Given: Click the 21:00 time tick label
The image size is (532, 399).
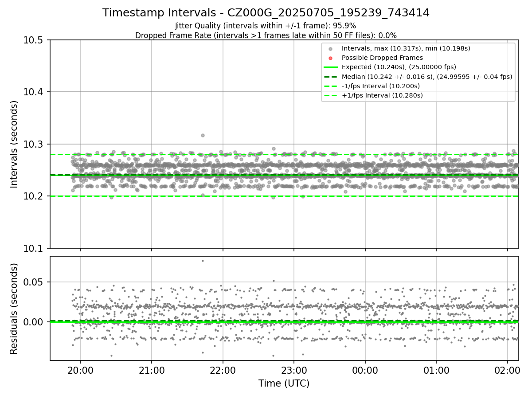Looking at the screenshot, I should (152, 370).
